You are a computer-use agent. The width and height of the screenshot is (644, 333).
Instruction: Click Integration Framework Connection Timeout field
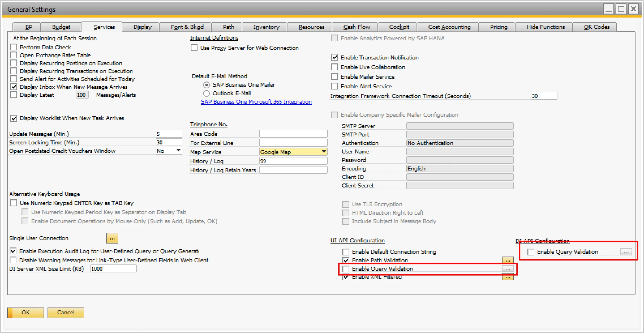tap(544, 96)
